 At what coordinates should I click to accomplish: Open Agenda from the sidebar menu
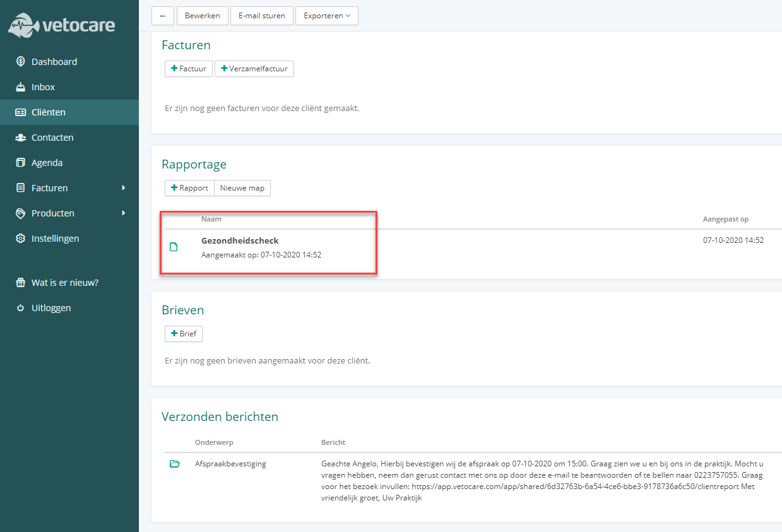(x=69, y=163)
